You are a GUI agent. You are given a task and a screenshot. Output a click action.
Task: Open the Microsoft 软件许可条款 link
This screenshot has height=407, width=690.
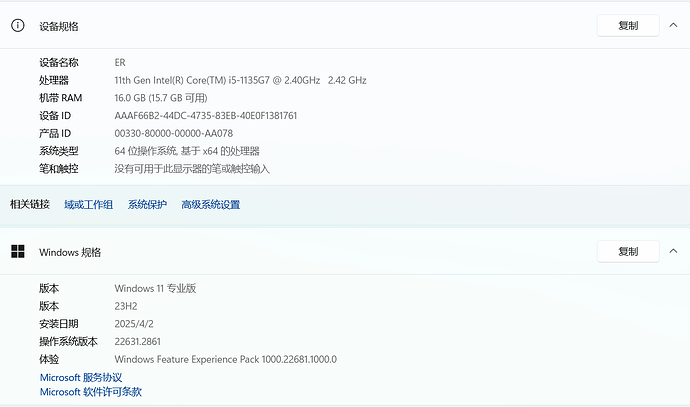91,392
